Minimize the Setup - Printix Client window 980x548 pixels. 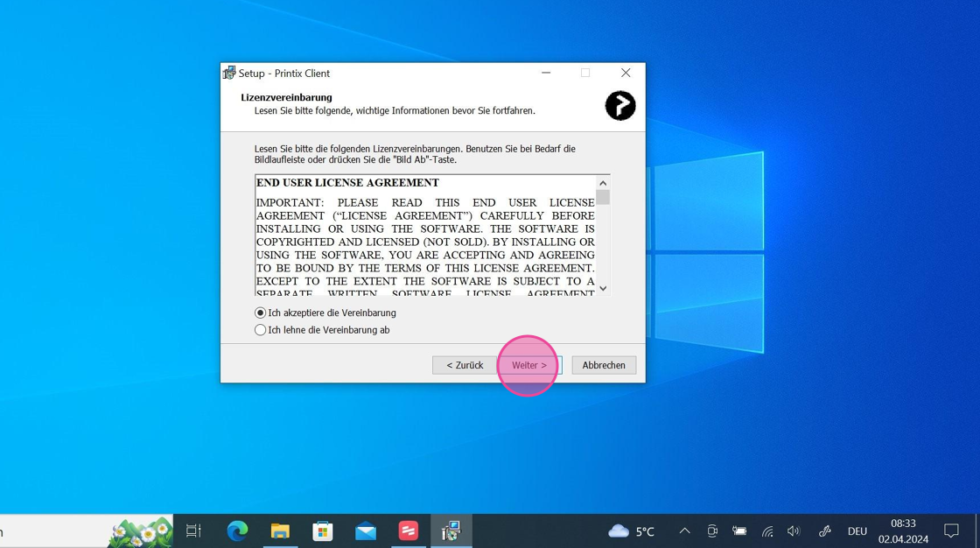pos(546,74)
